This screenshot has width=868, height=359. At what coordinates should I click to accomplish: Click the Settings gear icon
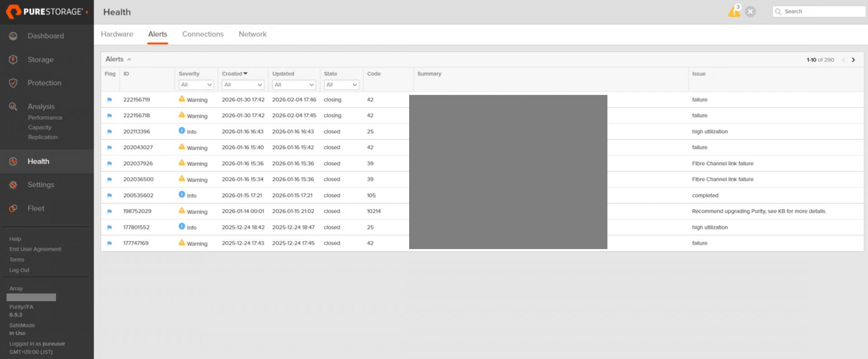[x=13, y=185]
